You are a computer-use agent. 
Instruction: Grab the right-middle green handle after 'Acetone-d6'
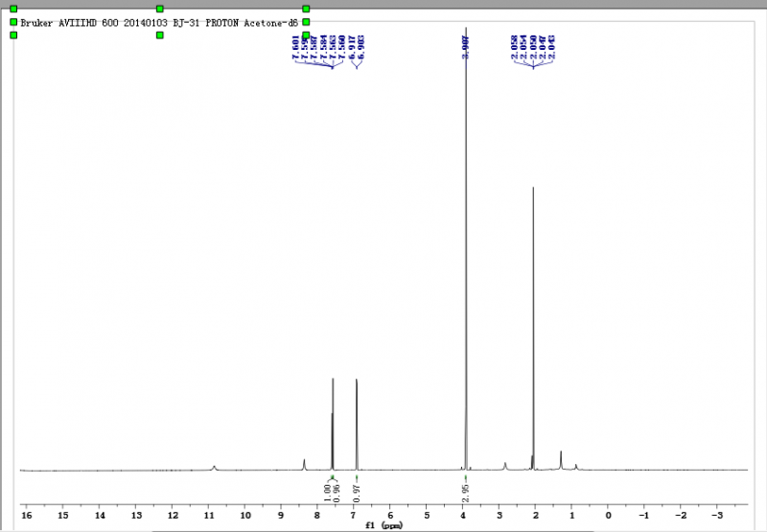coord(306,22)
